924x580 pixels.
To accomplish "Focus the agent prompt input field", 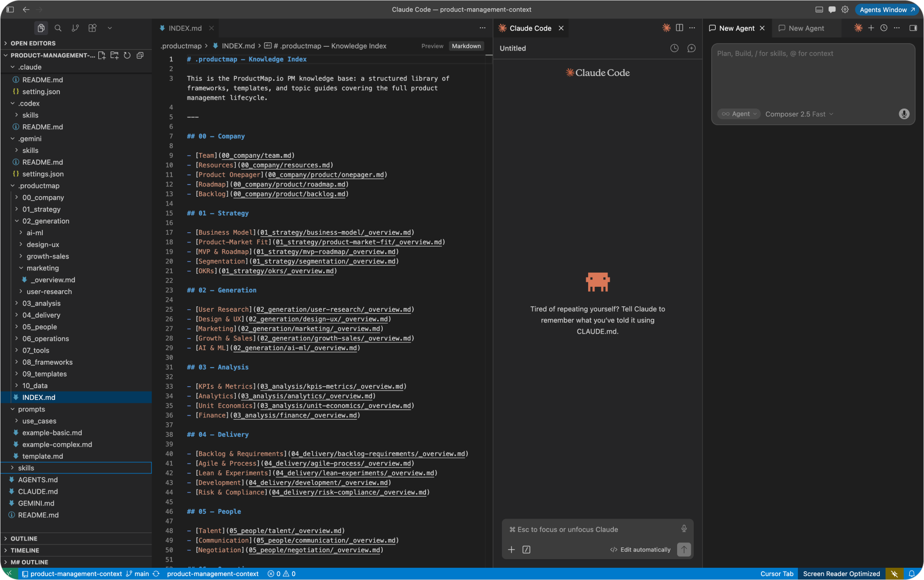I will click(813, 75).
